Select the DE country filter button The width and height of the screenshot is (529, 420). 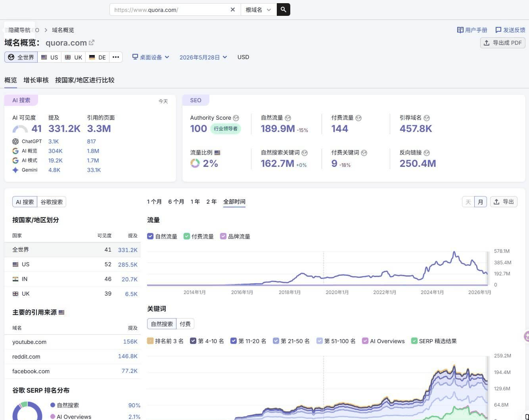point(97,57)
